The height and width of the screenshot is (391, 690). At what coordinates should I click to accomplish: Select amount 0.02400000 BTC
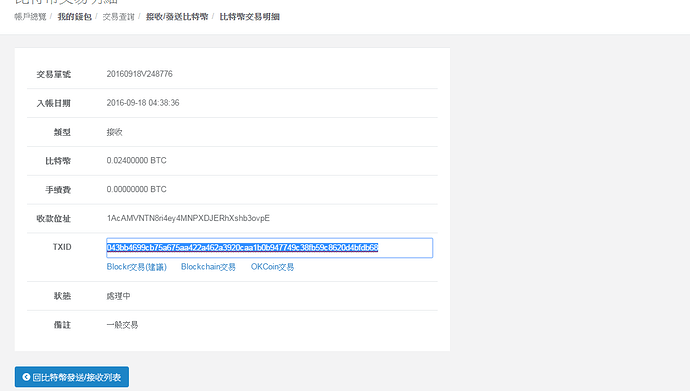click(x=136, y=161)
